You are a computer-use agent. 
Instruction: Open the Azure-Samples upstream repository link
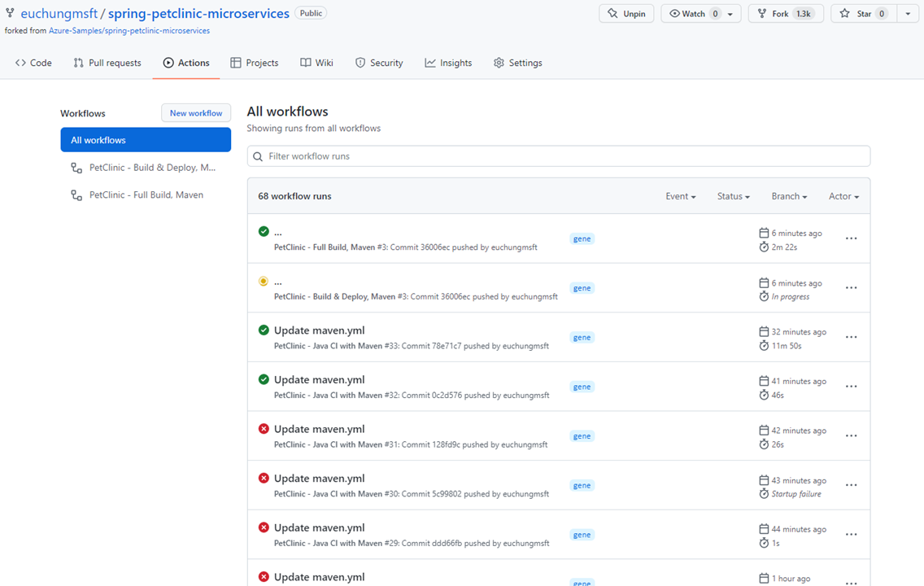(x=129, y=31)
